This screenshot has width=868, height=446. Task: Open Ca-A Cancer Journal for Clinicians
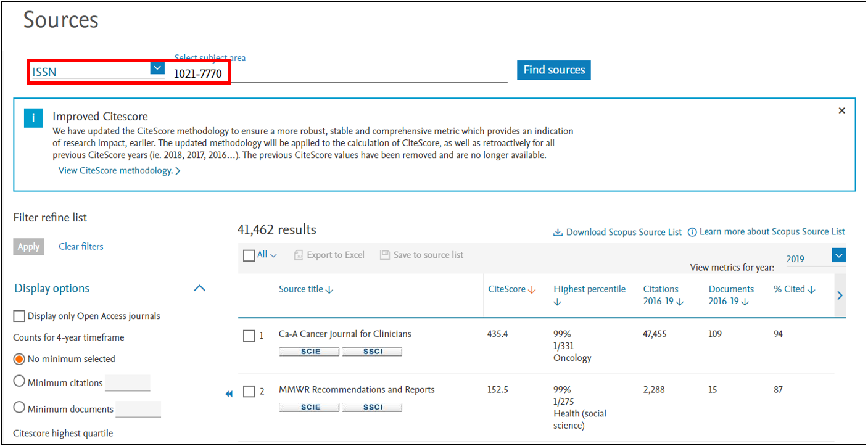point(345,334)
